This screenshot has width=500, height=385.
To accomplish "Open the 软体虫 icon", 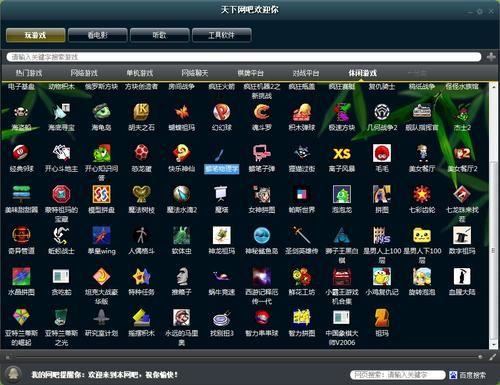I will pos(182,235).
